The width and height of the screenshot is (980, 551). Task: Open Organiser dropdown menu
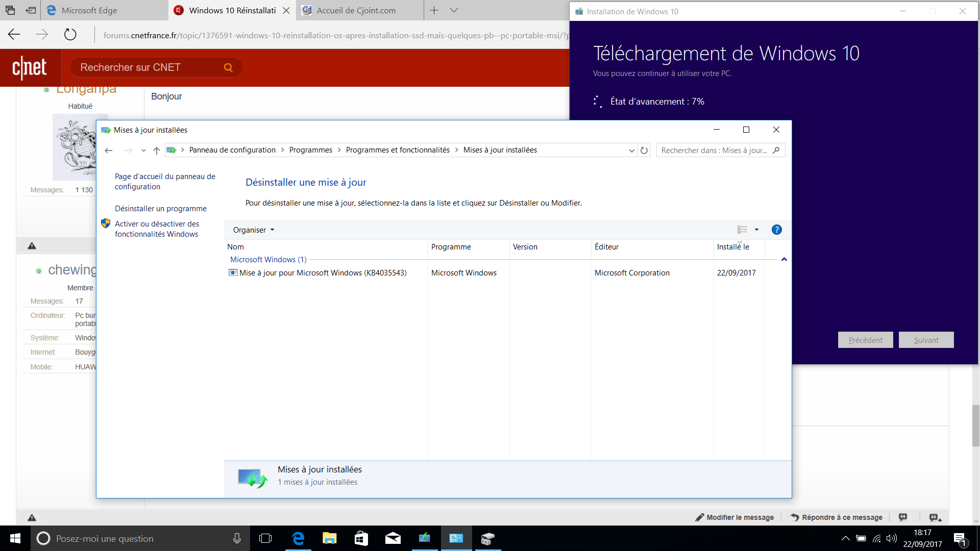coord(254,230)
